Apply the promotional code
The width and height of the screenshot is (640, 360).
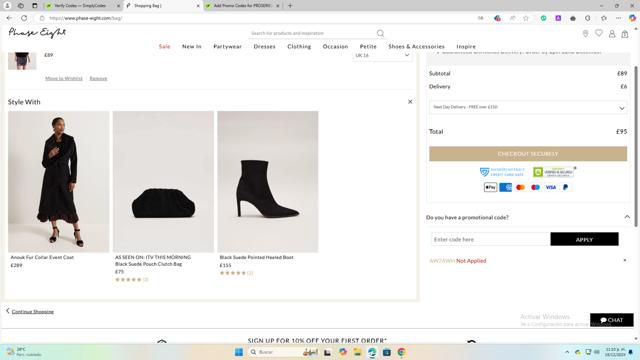pos(584,240)
